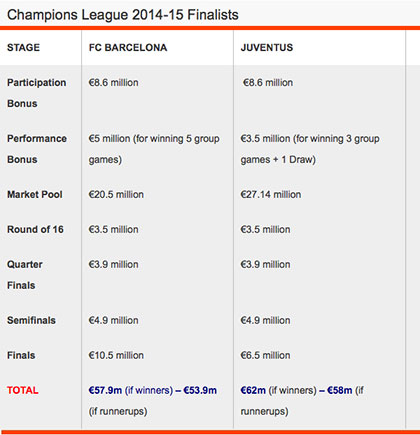Click the red TOTAL row label
This screenshot has height=435, width=420.
click(23, 390)
